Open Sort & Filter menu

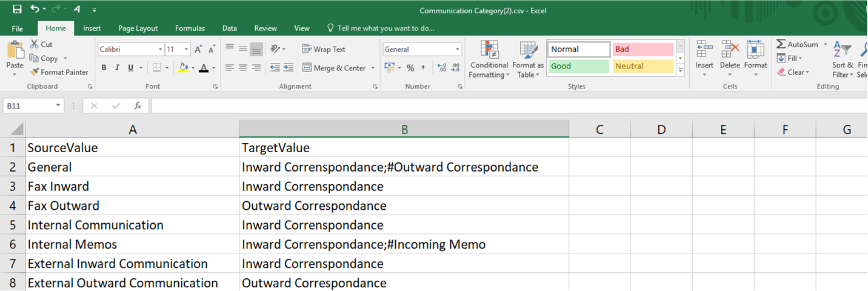(x=843, y=59)
